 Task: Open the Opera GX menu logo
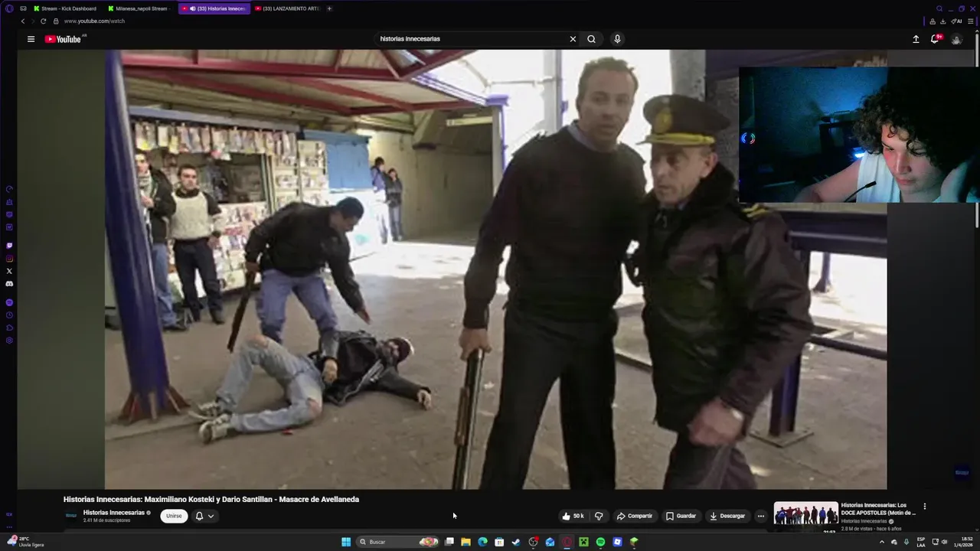click(x=9, y=8)
